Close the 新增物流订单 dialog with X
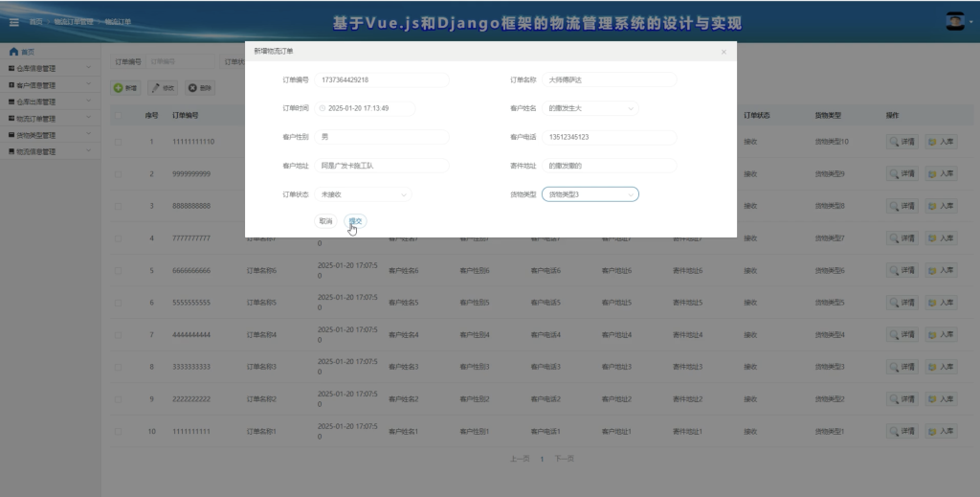 click(724, 52)
